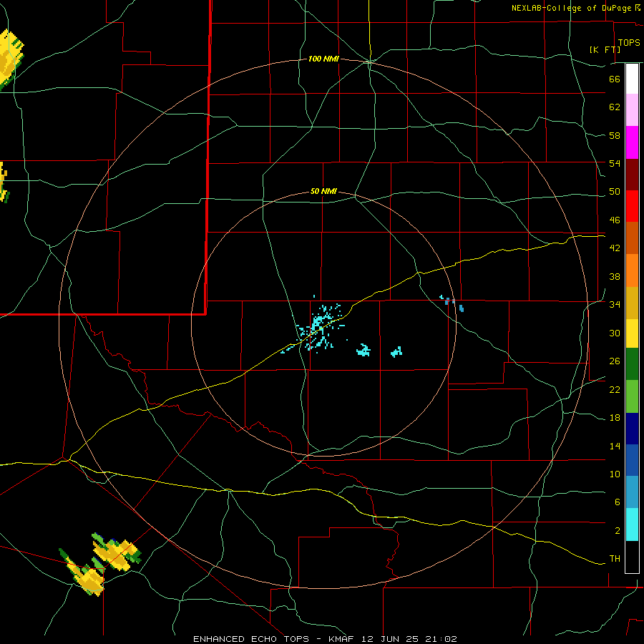Click the black threshold swatch in the legend
The height and width of the screenshot is (644, 644).
(632, 557)
